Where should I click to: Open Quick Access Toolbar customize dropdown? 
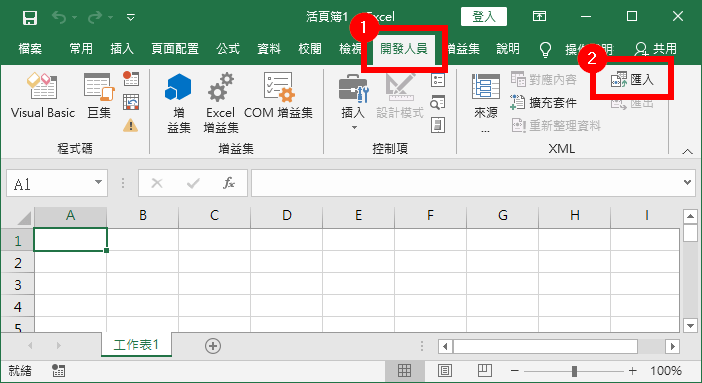(131, 17)
